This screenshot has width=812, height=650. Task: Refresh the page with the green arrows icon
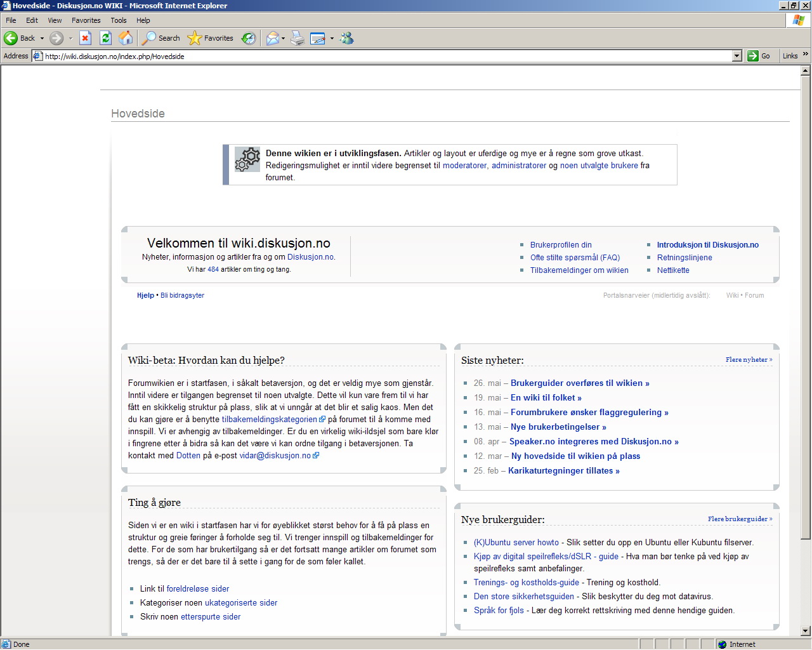(106, 38)
